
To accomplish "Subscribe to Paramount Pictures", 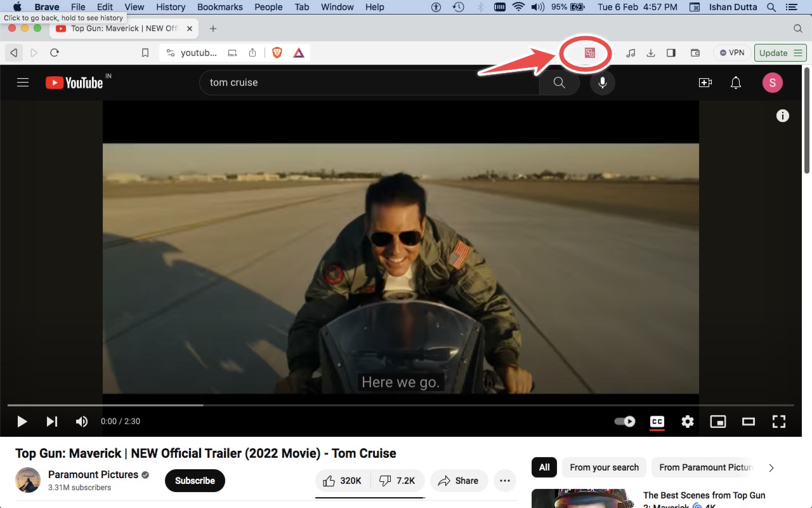I will tap(195, 481).
